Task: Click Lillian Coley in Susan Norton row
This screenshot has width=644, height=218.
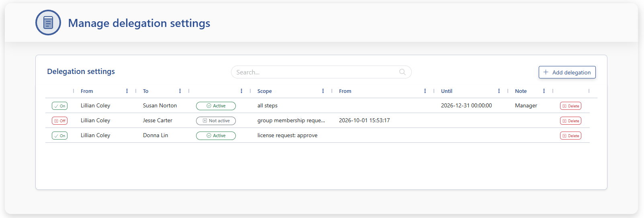Action: 95,105
